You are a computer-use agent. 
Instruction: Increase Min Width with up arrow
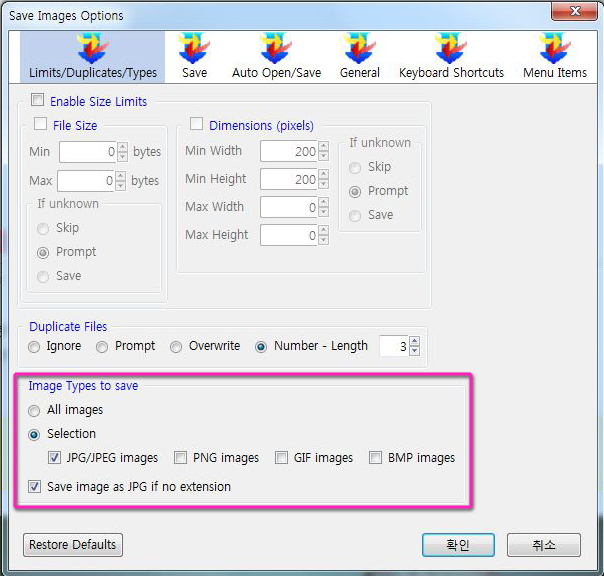(324, 146)
